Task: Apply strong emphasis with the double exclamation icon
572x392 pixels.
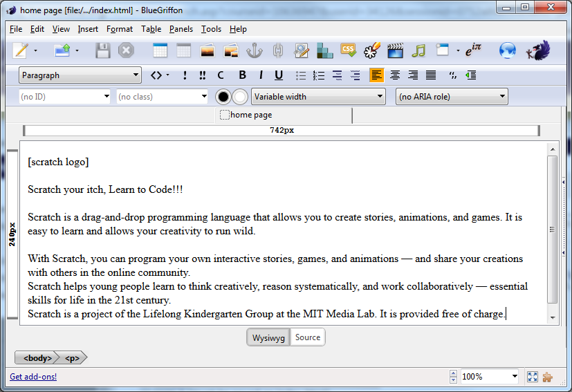Action: click(203, 75)
